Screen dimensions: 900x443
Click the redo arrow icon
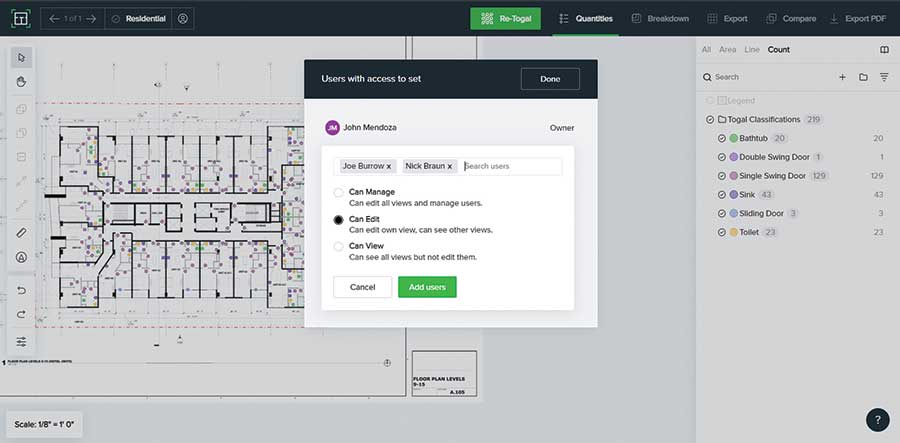tap(22, 315)
